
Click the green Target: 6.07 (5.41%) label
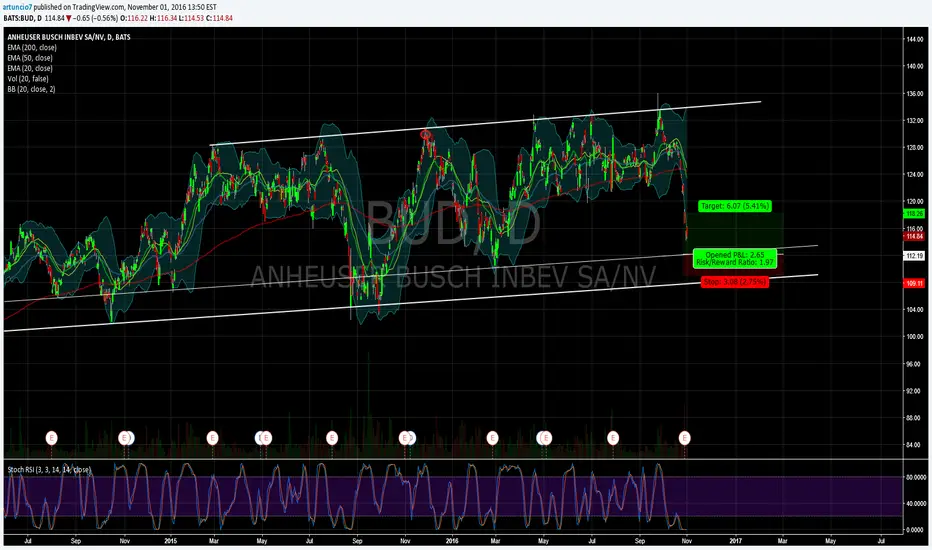tap(735, 206)
